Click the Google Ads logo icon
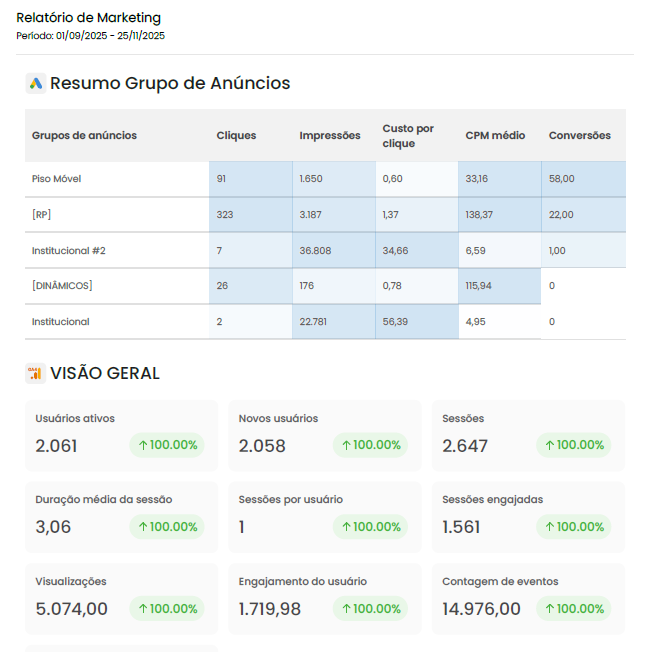This screenshot has height=652, width=662. point(35,84)
